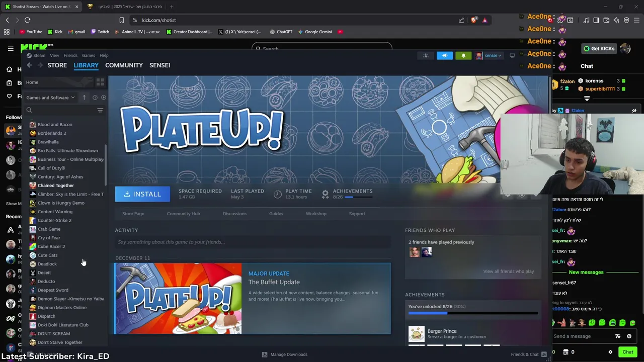Select Counter-Strike 2 in the library list
The width and height of the screenshot is (644, 362).
54,220
